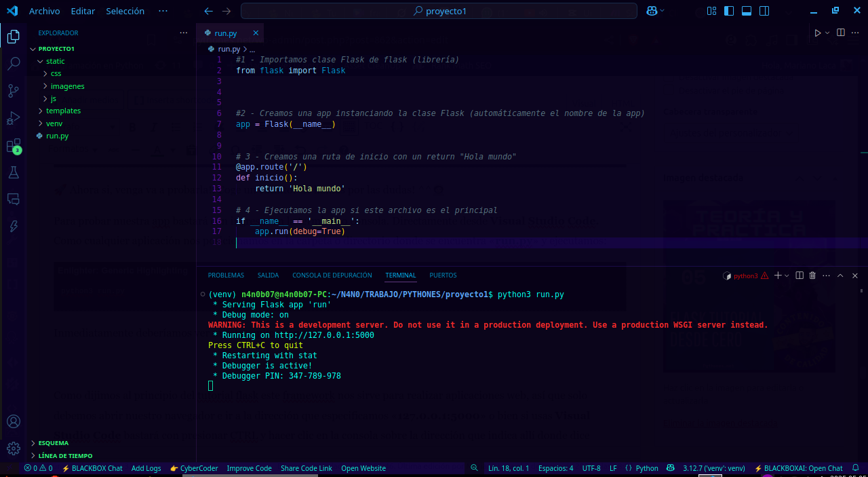The width and height of the screenshot is (868, 477).
Task: Kill the python3 terminal with the trash icon
Action: (x=812, y=275)
